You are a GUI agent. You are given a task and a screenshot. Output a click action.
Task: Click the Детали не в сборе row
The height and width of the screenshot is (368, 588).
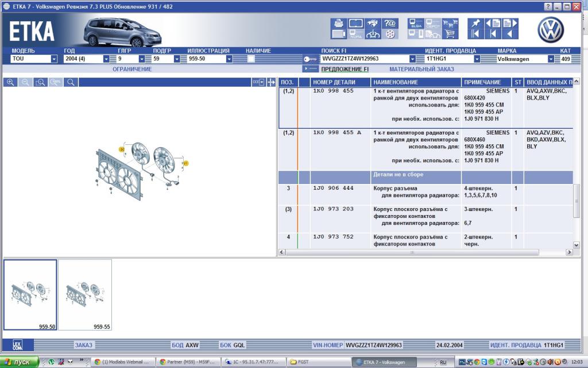point(425,177)
